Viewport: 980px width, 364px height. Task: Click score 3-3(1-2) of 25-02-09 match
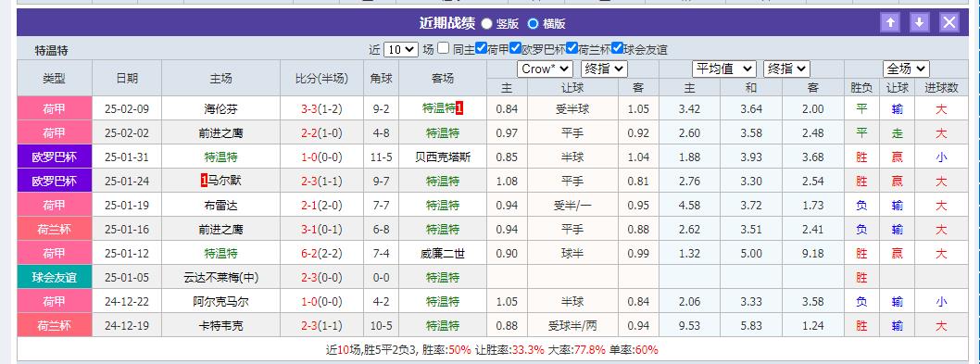(x=321, y=109)
